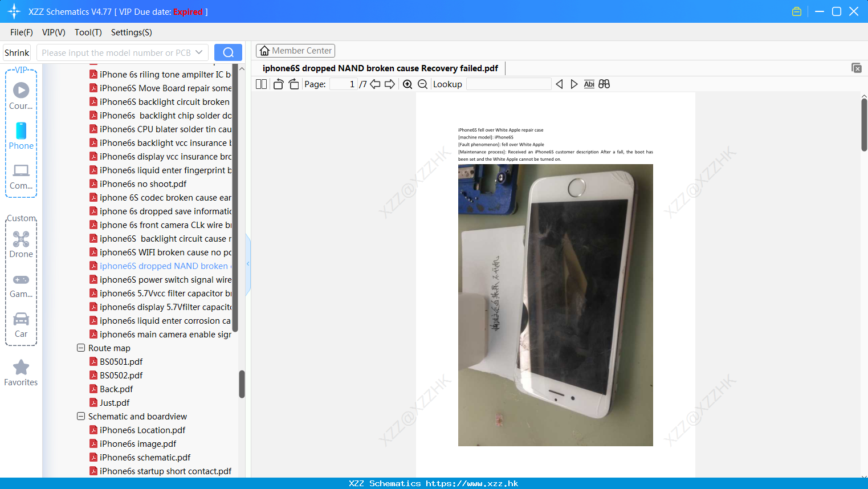Image resolution: width=868 pixels, height=489 pixels.
Task: Click the iPhone photo in PDF
Action: [555, 305]
